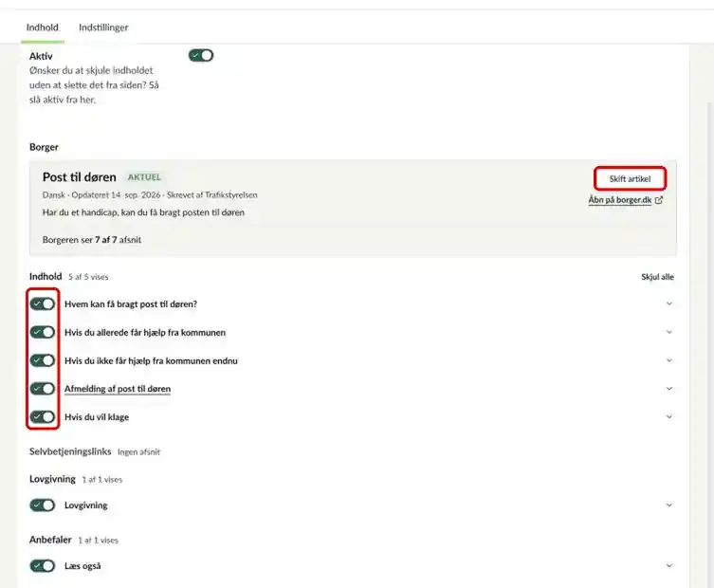Switch to the Indstillinger tab
Viewport: 714px width, 588px height.
click(103, 28)
